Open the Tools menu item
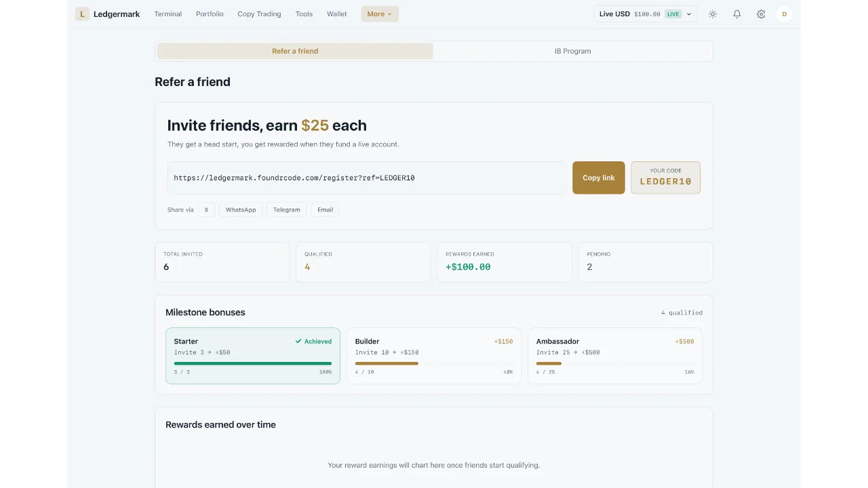868x488 pixels. click(304, 14)
